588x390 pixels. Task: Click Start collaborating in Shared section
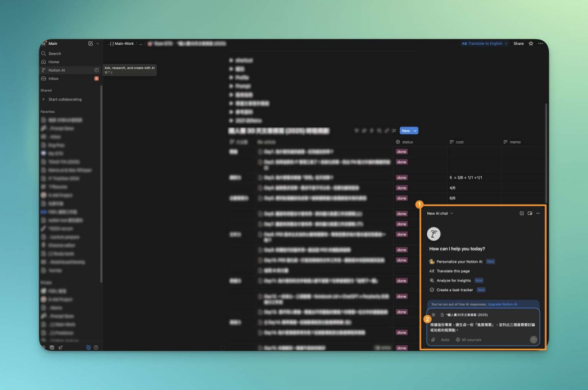65,99
